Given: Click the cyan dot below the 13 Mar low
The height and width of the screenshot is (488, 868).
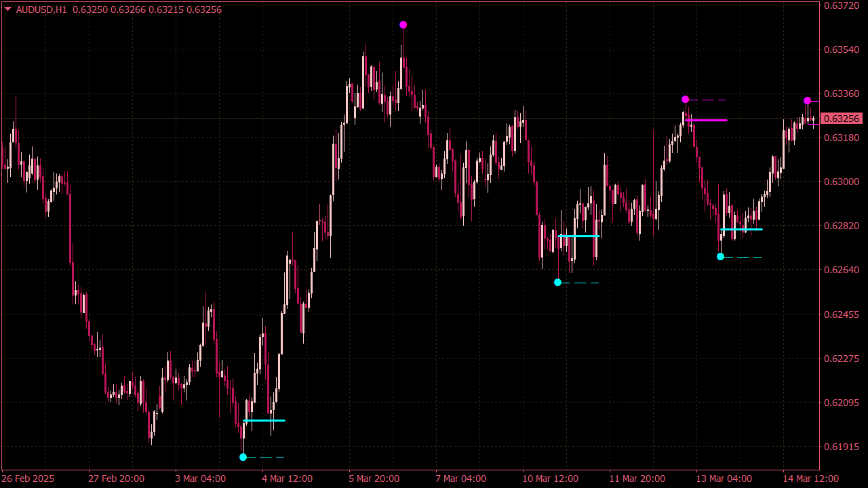Looking at the screenshot, I should tap(720, 257).
